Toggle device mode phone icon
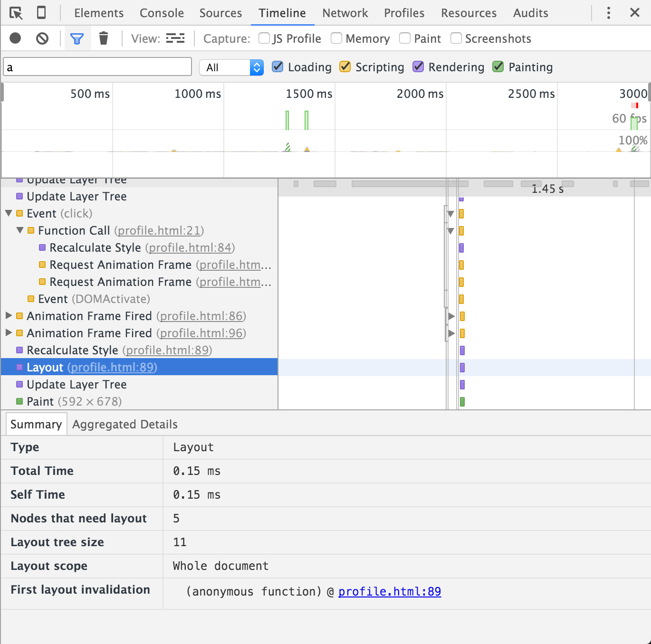The height and width of the screenshot is (644, 651). coord(41,13)
